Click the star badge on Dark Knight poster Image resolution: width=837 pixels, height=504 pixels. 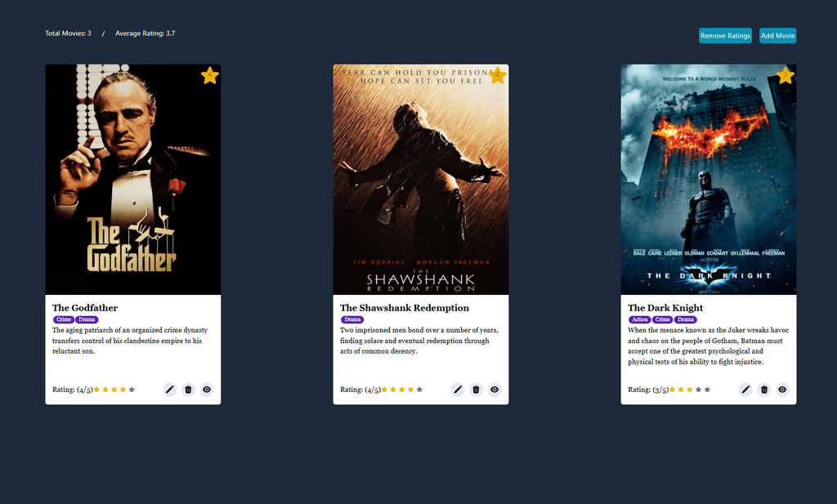point(786,75)
